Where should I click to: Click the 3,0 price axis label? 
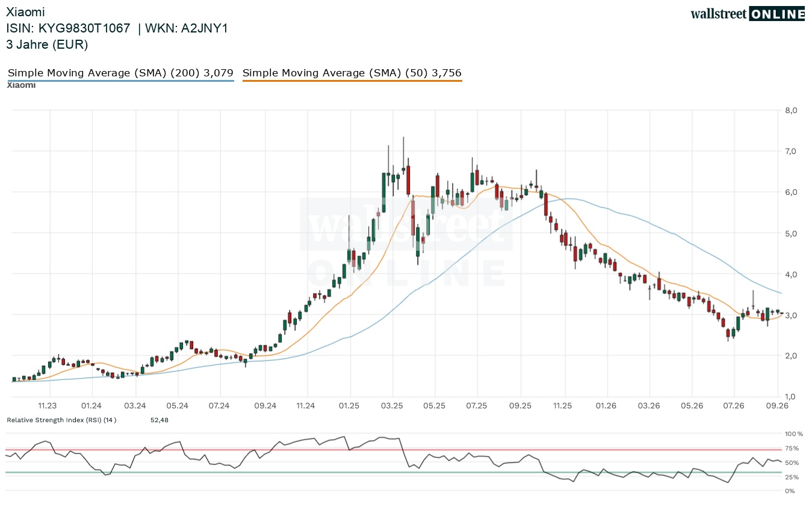[x=790, y=315]
